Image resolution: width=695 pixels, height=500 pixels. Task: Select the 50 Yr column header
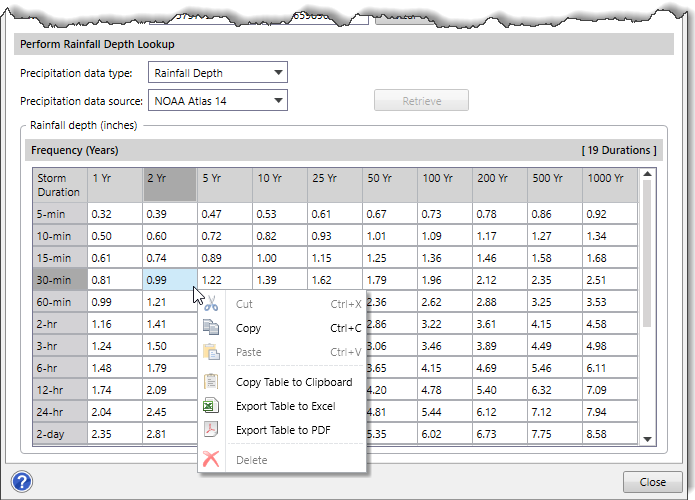click(x=390, y=185)
